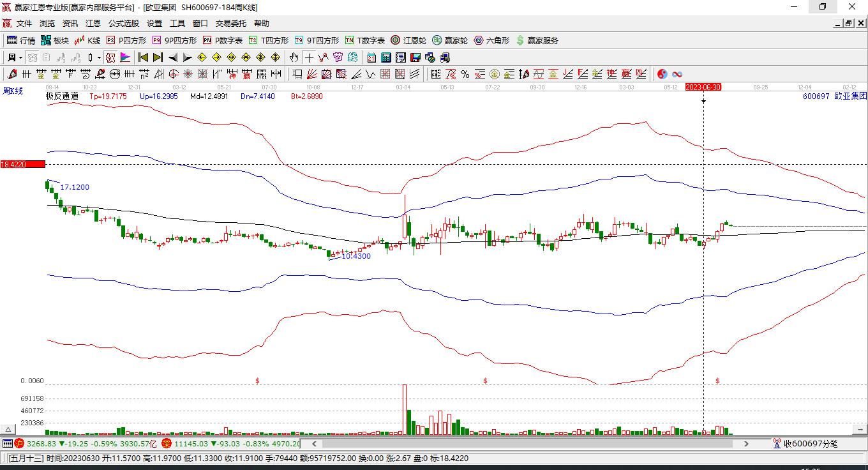Viewport: 868px width, 470px height.
Task: Click the yin-yang icon in drawing toolbar
Action: (662, 74)
